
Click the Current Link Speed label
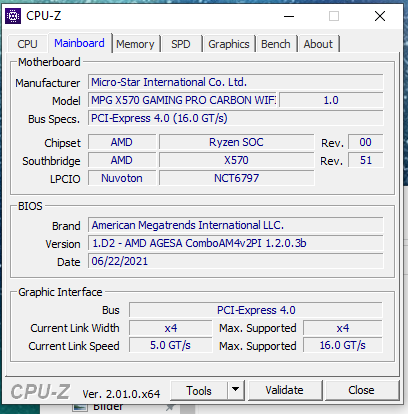pyautogui.click(x=74, y=346)
